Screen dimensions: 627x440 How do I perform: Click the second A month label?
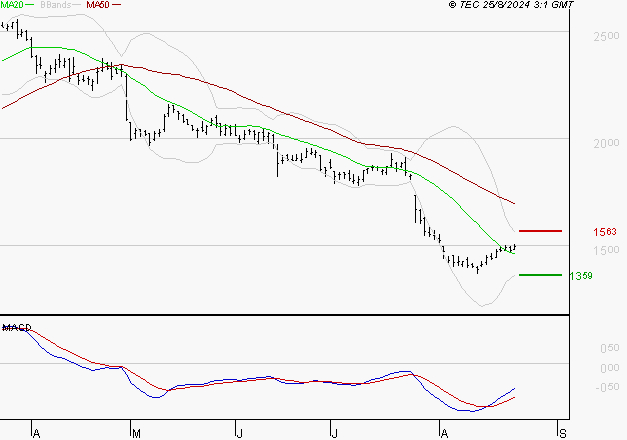[x=444, y=434]
